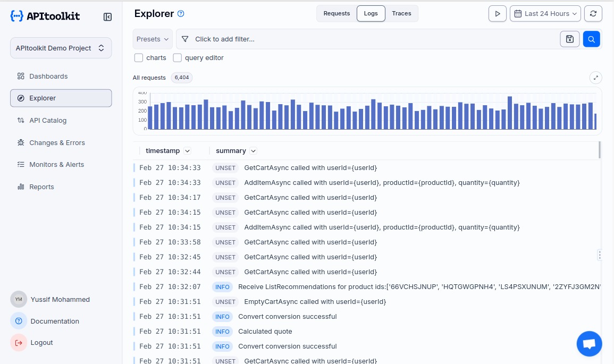The width and height of the screenshot is (614, 364).
Task: Open API Catalog in the sidebar
Action: [48, 121]
